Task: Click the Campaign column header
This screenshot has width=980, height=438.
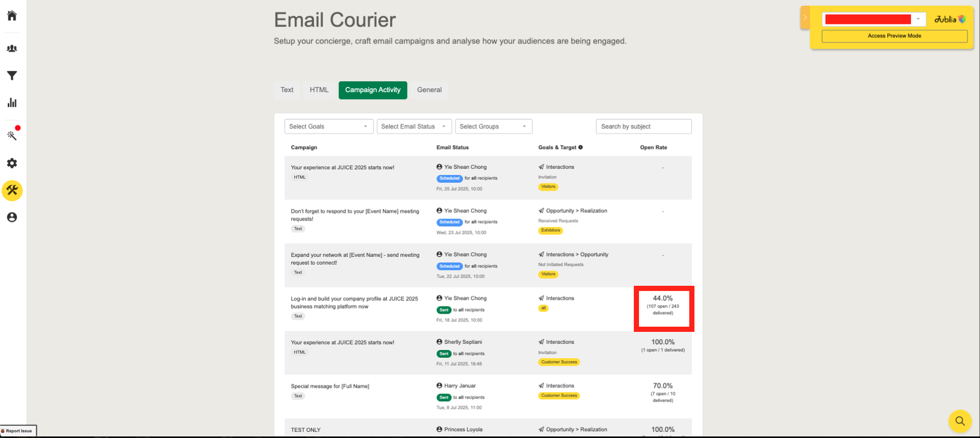Action: click(304, 148)
